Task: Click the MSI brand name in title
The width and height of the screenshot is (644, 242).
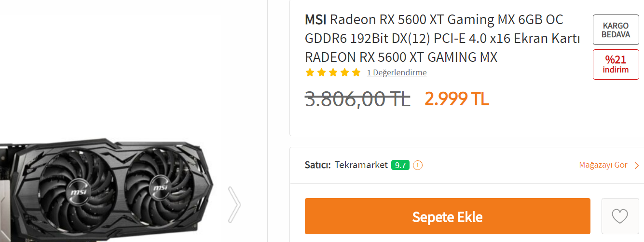Action: [x=315, y=20]
